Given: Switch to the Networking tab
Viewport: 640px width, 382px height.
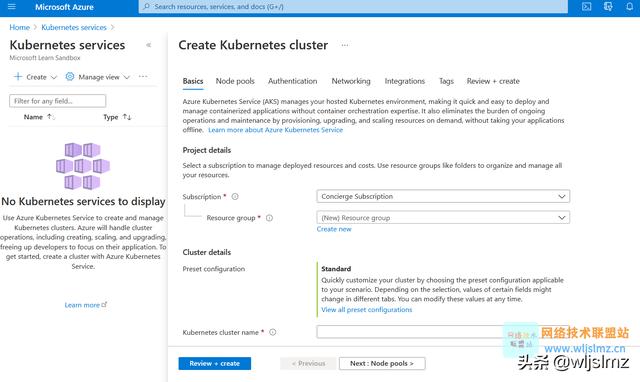Looking at the screenshot, I should (351, 81).
